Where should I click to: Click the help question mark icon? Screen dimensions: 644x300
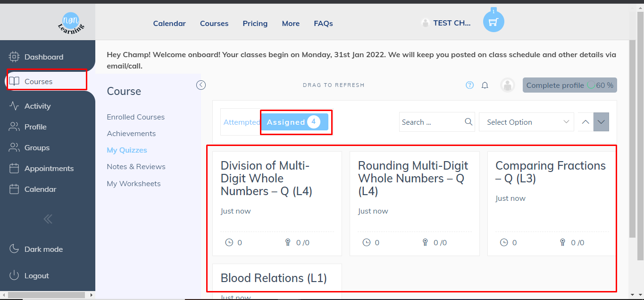(x=469, y=86)
